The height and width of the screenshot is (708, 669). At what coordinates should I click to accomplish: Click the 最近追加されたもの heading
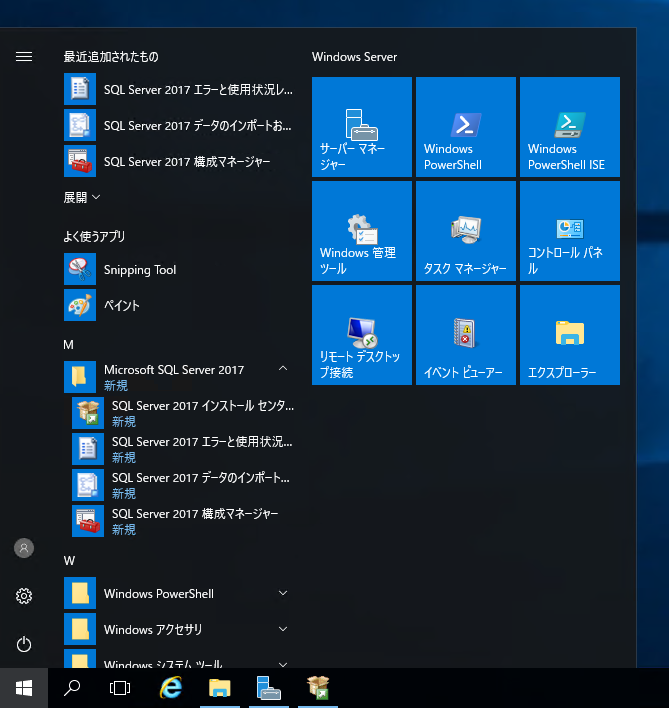pos(111,57)
